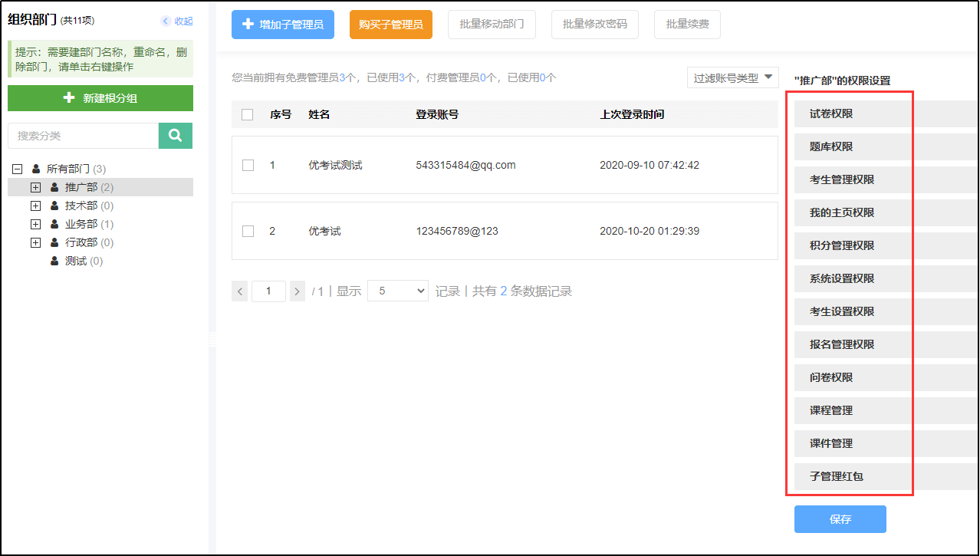
Task: Open 课程管理 permission section
Action: pyautogui.click(x=886, y=410)
